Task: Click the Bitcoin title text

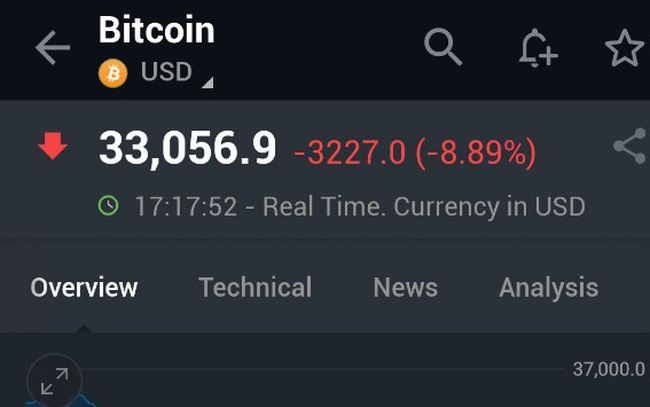Action: [x=156, y=30]
